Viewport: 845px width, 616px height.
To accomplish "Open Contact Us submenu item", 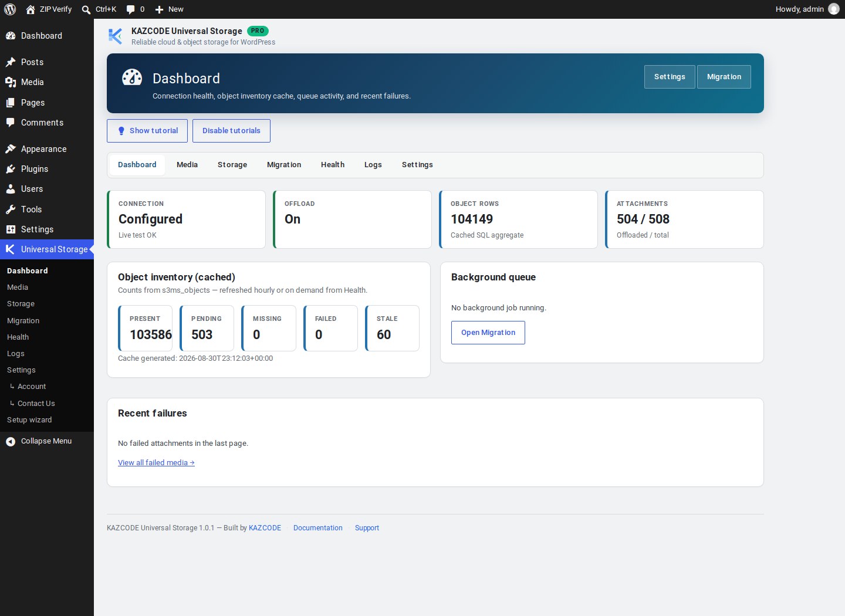I will point(47,404).
